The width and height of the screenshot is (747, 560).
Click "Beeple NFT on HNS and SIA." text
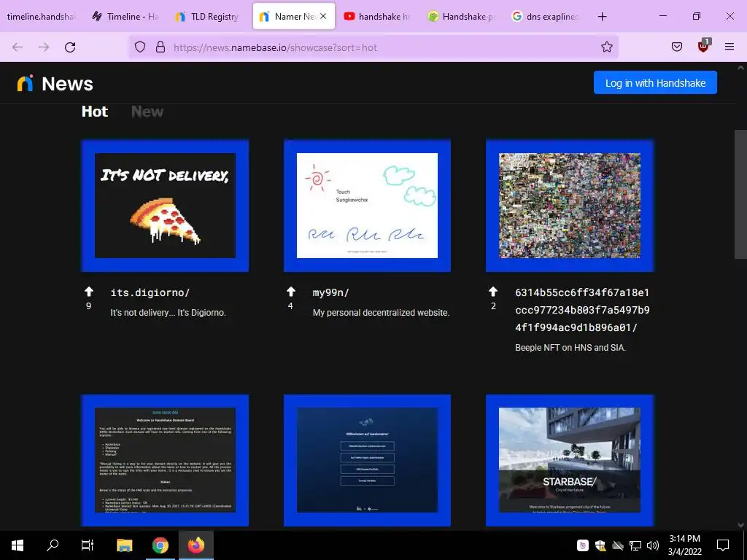click(x=570, y=348)
